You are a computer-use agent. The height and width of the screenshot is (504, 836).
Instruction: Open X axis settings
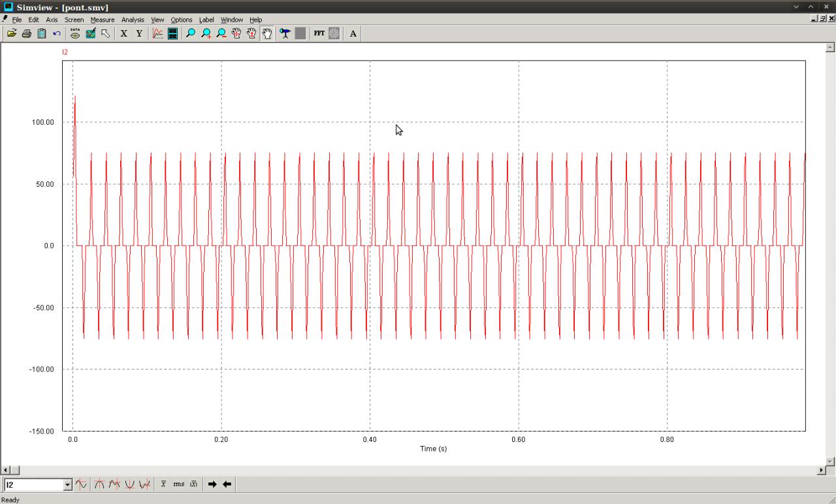123,33
